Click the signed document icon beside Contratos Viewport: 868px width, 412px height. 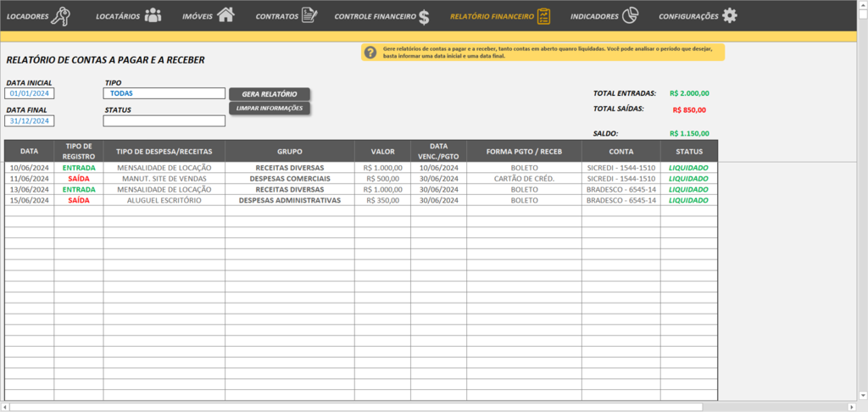coord(310,15)
